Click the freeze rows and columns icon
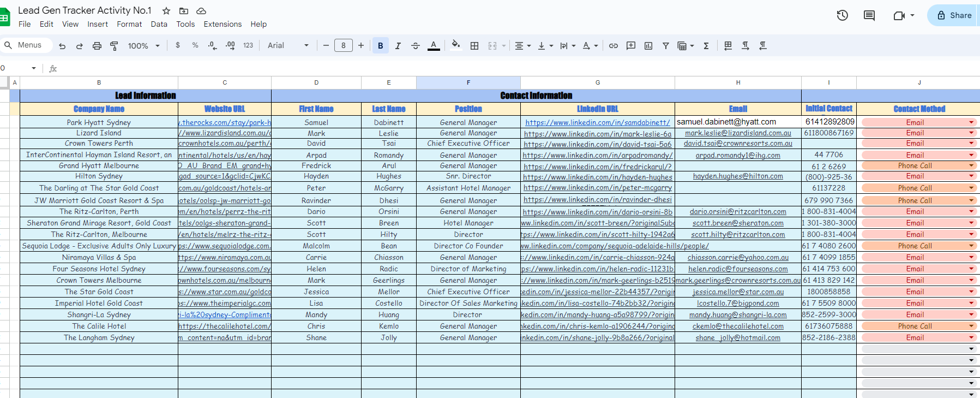Image resolution: width=980 pixels, height=398 pixels. coord(728,46)
